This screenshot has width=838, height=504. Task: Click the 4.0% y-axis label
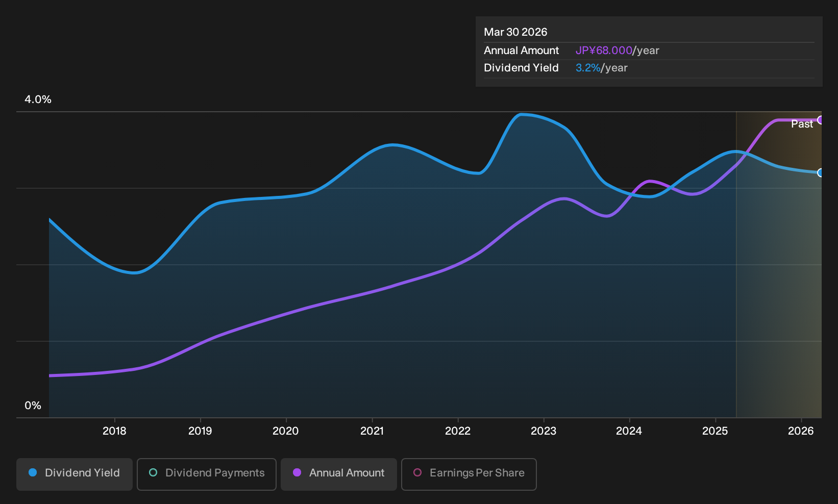click(38, 99)
